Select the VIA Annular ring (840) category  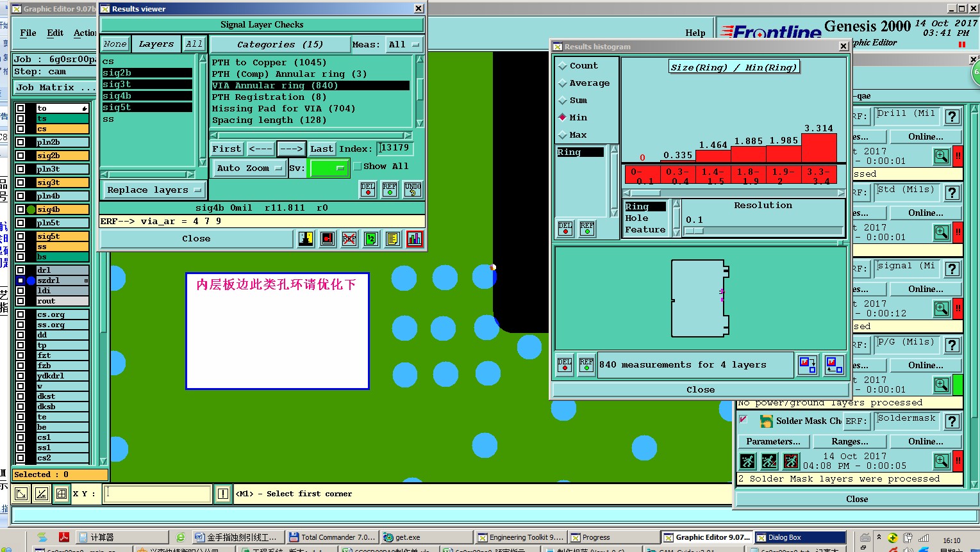click(x=310, y=86)
